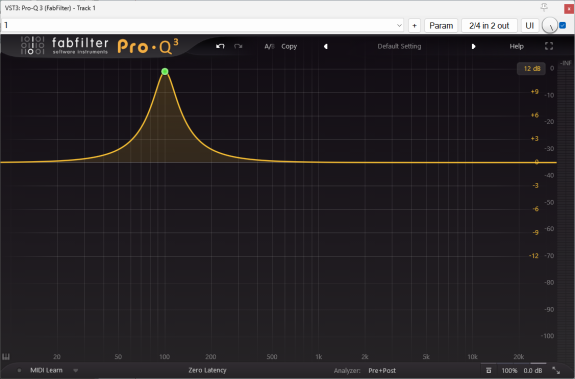Screen dimensions: 575x379
Task: Click the resize window corner icon
Action: click(556, 371)
